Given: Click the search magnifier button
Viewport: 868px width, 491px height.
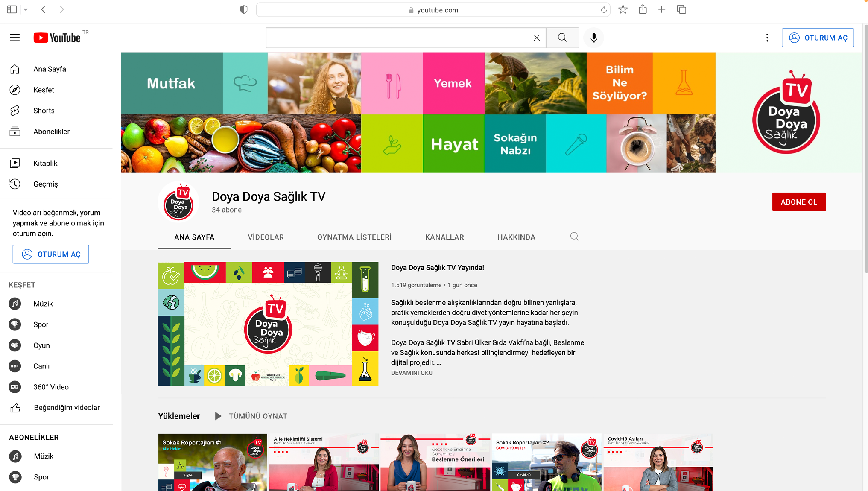Looking at the screenshot, I should (x=562, y=38).
